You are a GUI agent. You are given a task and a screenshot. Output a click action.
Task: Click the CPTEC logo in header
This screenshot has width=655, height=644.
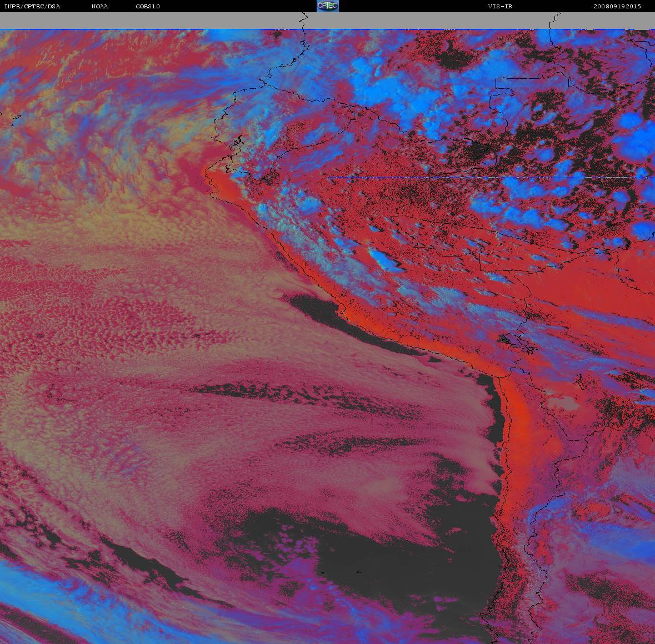[328, 6]
